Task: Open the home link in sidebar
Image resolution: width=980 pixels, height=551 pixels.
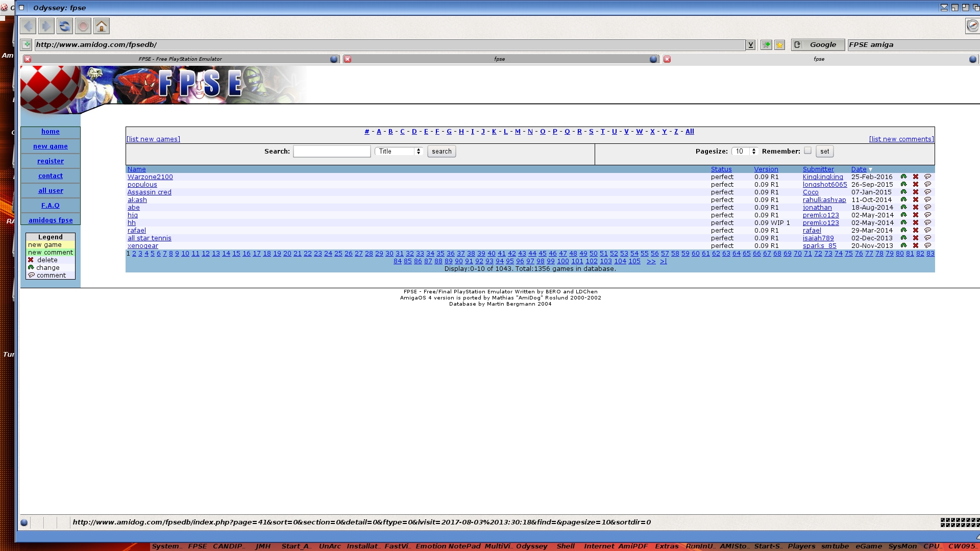Action: 51,132
